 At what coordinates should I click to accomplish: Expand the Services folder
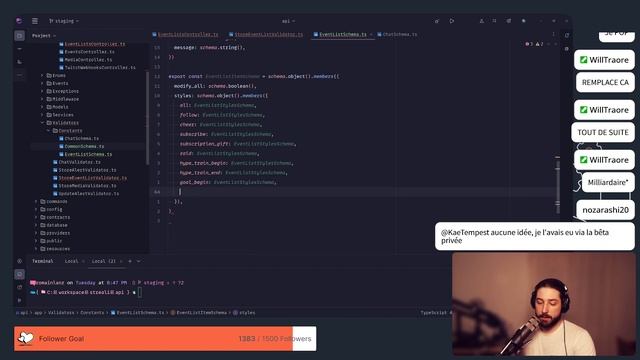point(42,115)
